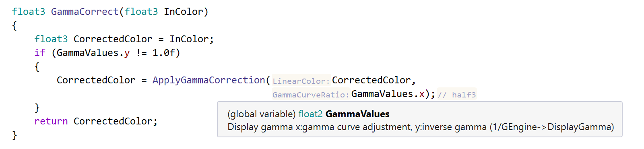Click the GammaCurveRatio parameter hint
Screen dimensions: 644x149
(311, 95)
